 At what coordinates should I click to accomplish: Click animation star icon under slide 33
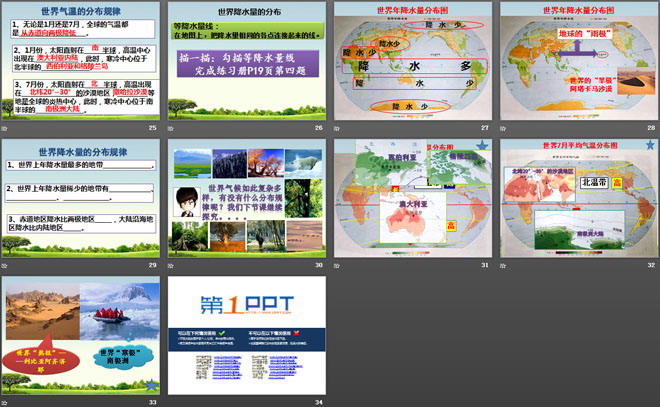pyautogui.click(x=5, y=403)
